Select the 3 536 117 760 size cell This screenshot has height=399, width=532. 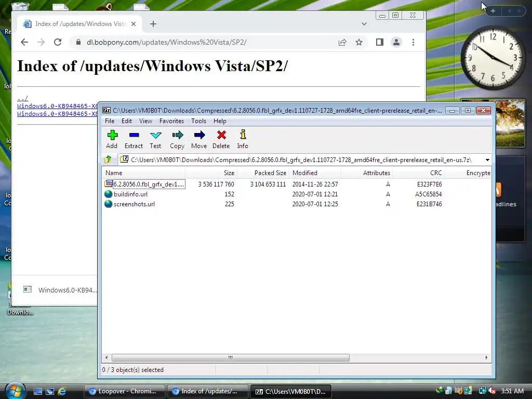coord(216,184)
